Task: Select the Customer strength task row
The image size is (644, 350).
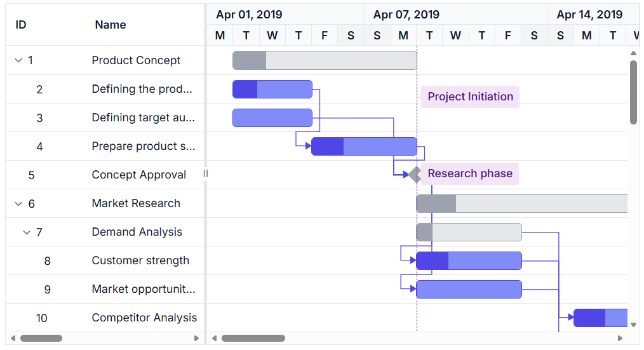Action: click(105, 261)
